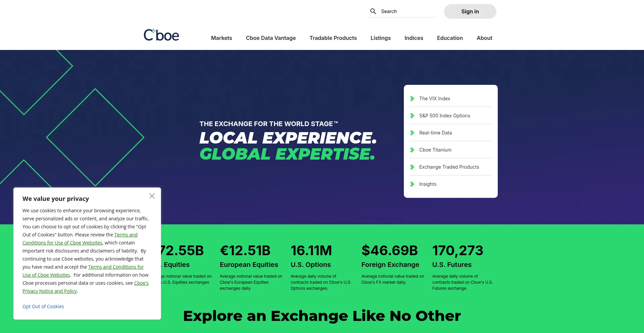Click the Explore an Exchange Like No Other heading

[322, 316]
